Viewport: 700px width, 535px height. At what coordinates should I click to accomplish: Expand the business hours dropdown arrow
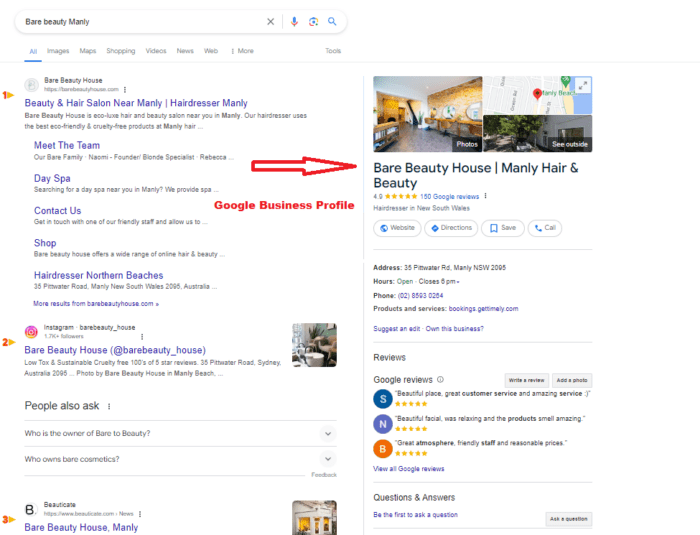pos(458,282)
